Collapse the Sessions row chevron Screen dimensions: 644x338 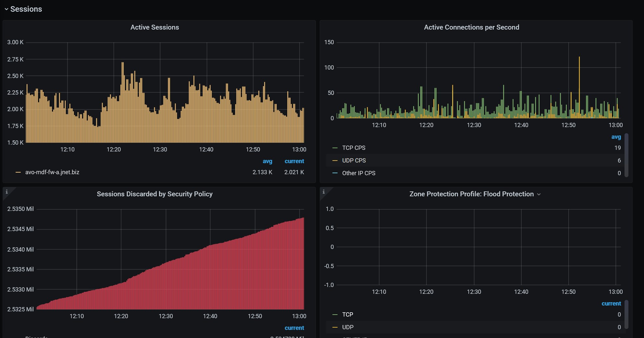pos(6,9)
